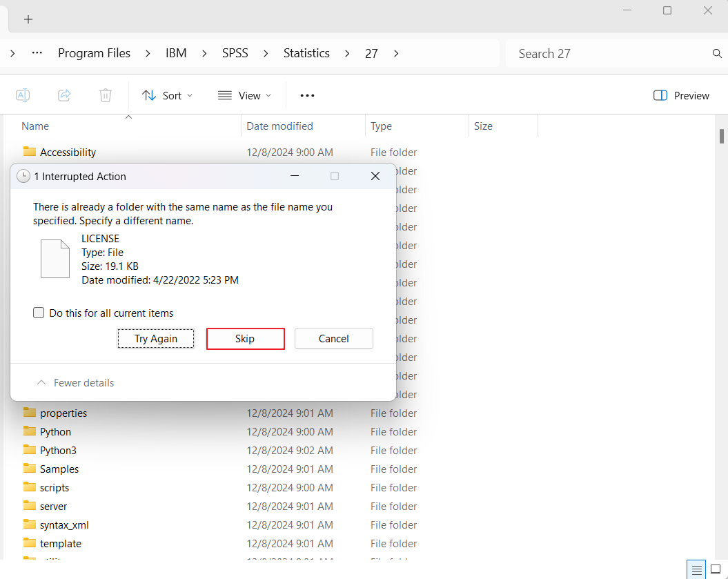Expand chevron after folder 27 in breadcrumb

point(396,54)
